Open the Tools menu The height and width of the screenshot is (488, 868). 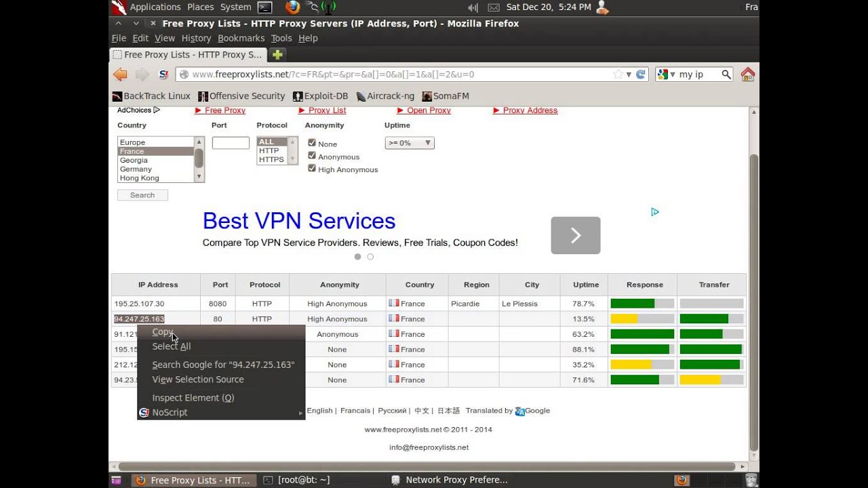coord(281,38)
